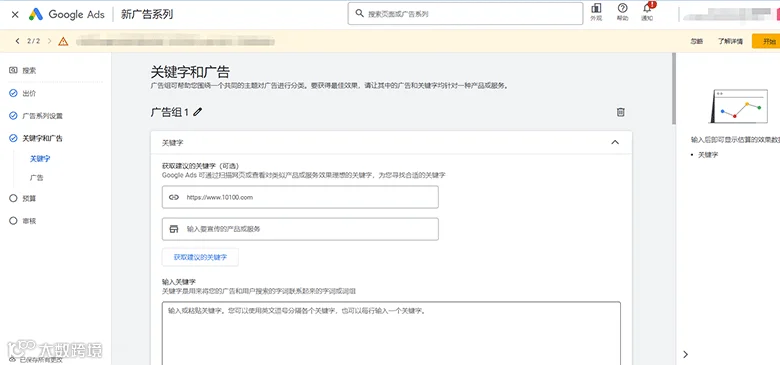Open the 通知 notifications bell
This screenshot has height=365, width=780.
[x=647, y=12]
